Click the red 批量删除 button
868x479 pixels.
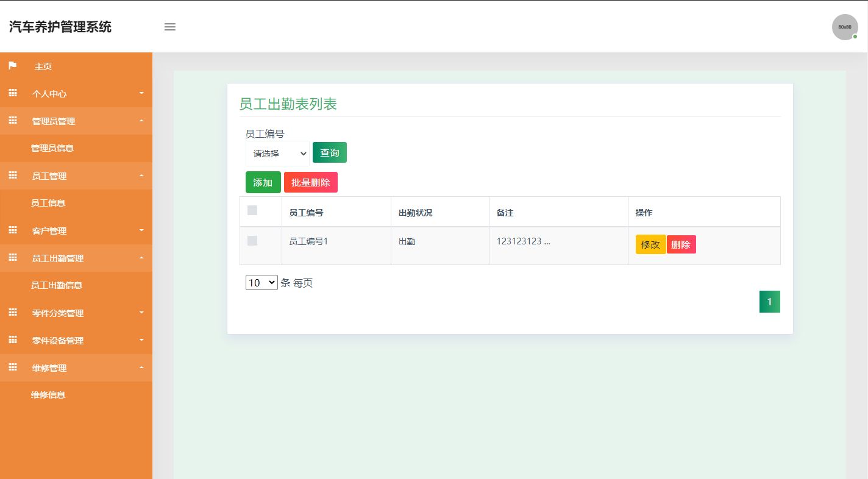(x=311, y=182)
